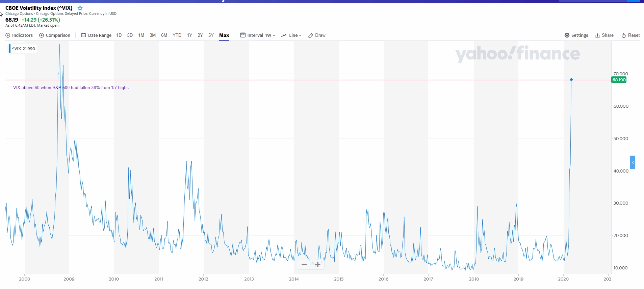
Task: Reset the chart view
Action: click(x=630, y=35)
